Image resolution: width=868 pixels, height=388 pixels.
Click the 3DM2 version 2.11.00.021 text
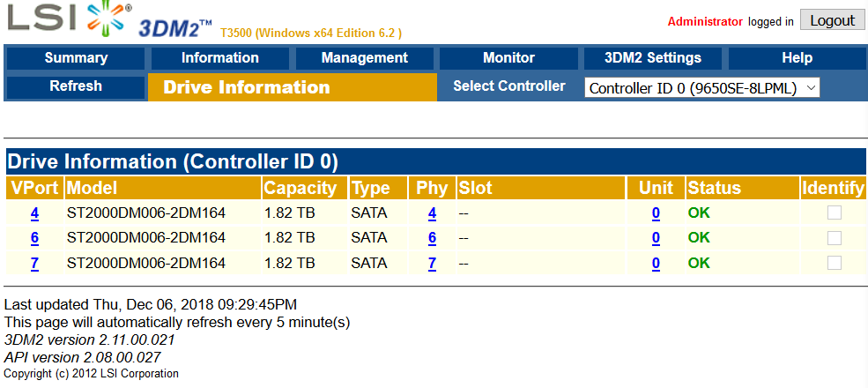(89, 339)
